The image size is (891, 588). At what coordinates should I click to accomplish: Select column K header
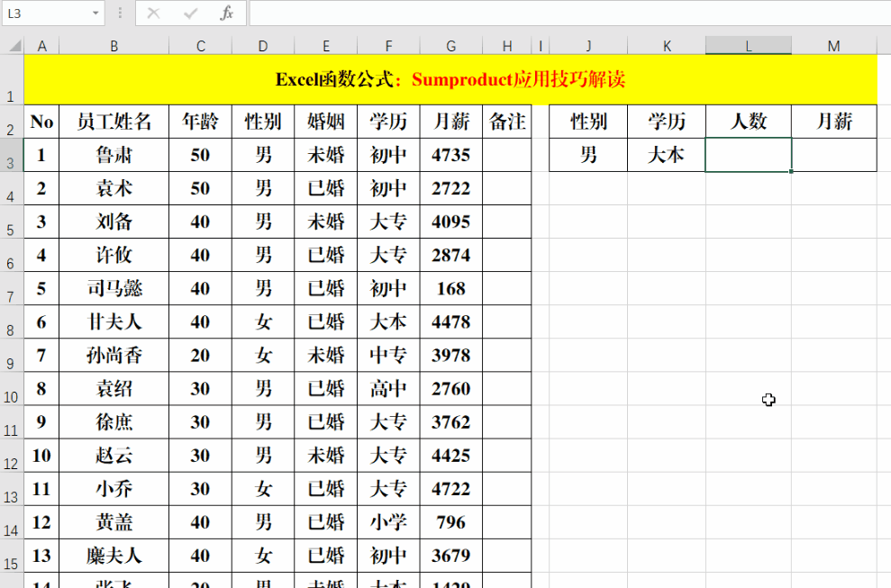[667, 46]
